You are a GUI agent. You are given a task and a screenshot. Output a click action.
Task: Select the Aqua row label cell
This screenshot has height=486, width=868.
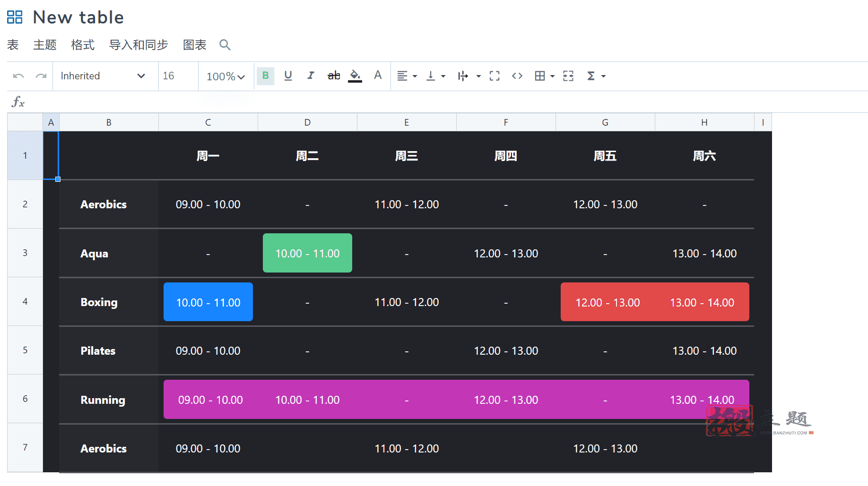click(x=109, y=254)
